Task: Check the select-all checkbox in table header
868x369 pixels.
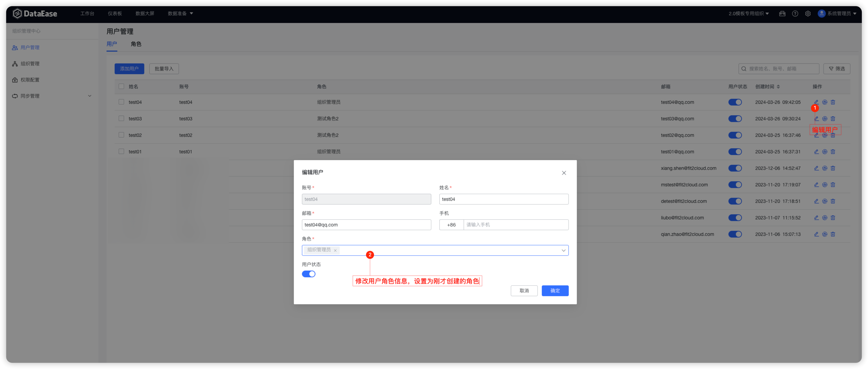Action: [x=121, y=87]
